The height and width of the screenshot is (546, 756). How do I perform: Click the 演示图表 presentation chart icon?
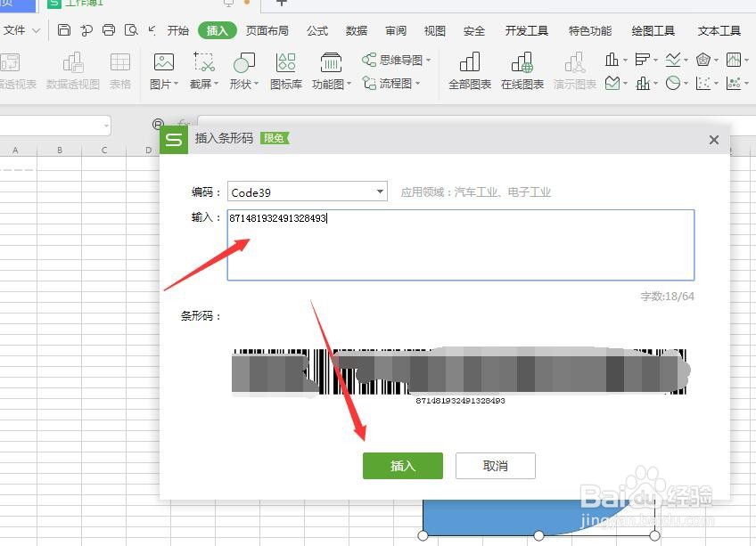pos(575,71)
